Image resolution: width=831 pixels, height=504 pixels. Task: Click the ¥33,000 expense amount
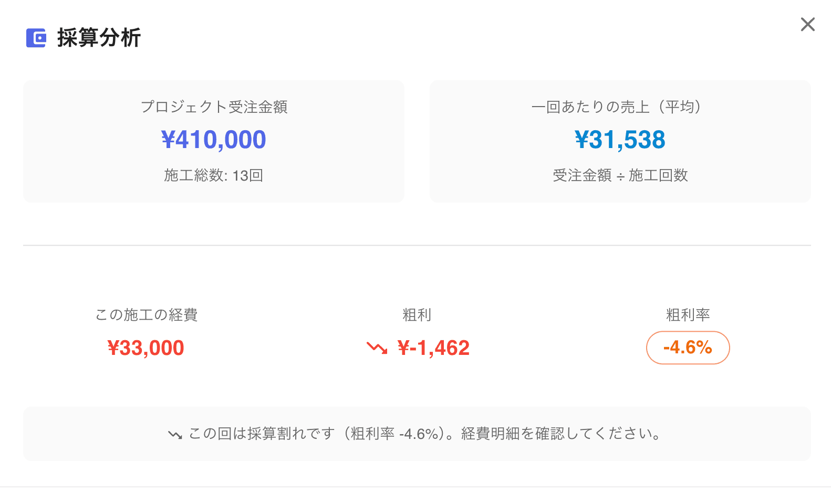pos(146,348)
